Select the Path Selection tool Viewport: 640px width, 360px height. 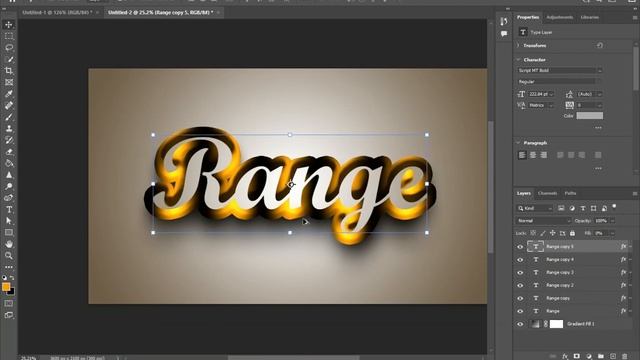[x=9, y=221]
